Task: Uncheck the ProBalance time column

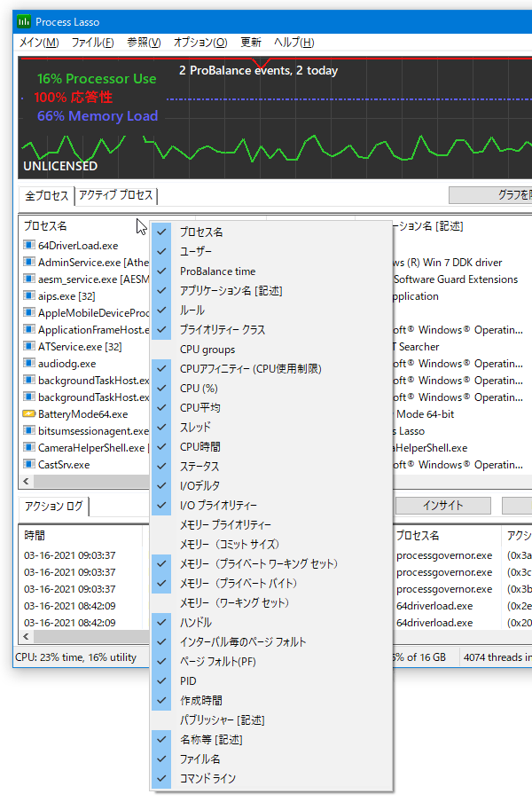Action: tap(217, 271)
